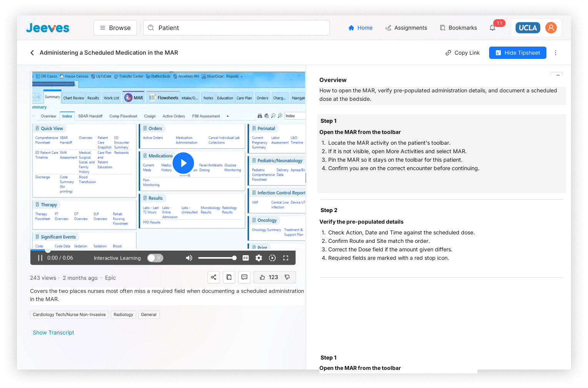Open the more options kebab menu
Image resolution: width=588 pixels, height=388 pixels.
click(x=555, y=53)
